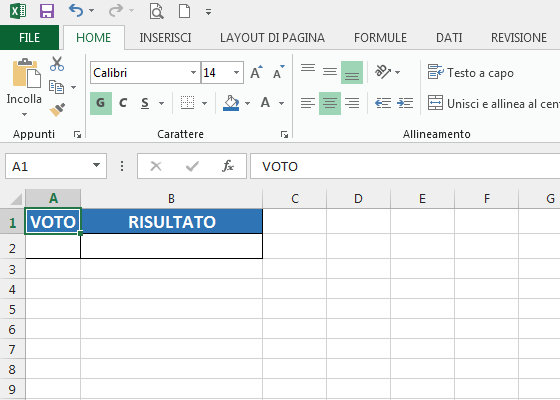Switch to the INSERISCI tab
Viewport: 560px width, 400px height.
tap(165, 38)
